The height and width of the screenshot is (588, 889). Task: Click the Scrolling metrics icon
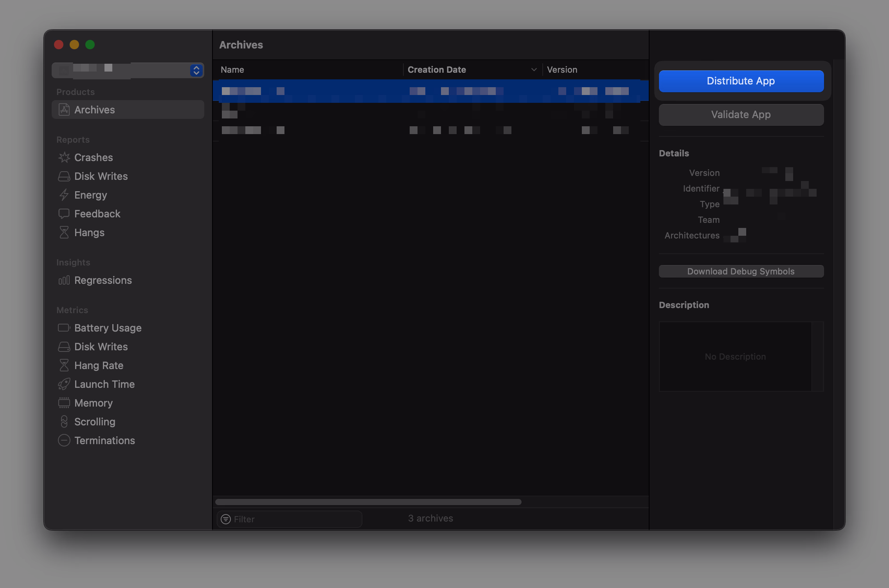click(64, 421)
